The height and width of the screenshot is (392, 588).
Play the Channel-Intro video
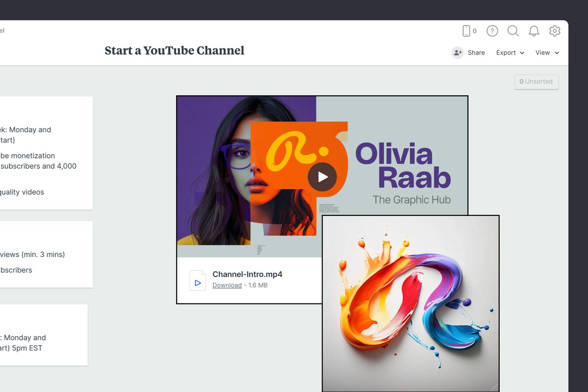(322, 177)
